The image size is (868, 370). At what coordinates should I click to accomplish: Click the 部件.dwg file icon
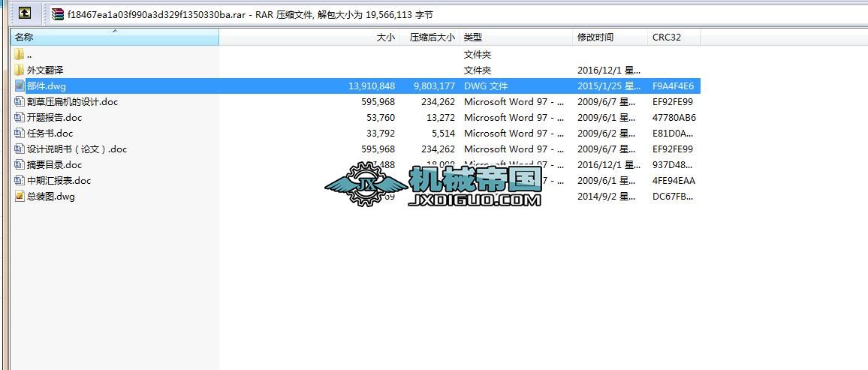[x=20, y=86]
